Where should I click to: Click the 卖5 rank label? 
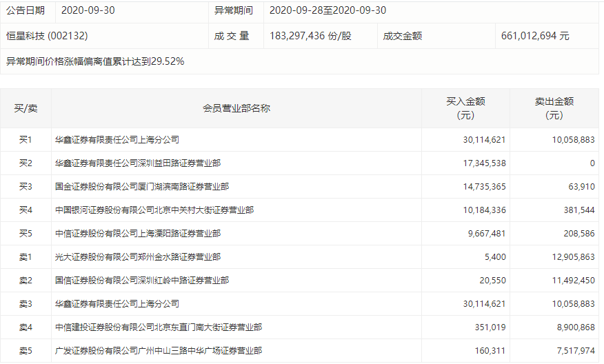[x=26, y=351]
